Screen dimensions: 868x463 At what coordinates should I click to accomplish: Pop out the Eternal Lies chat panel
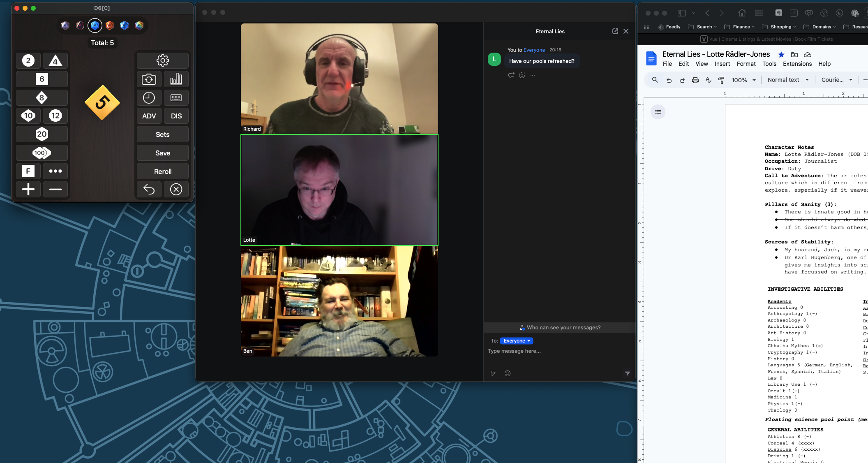615,31
